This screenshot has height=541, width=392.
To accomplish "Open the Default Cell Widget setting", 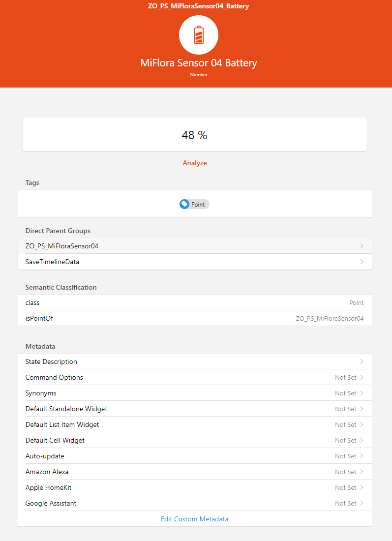I will click(x=194, y=440).
